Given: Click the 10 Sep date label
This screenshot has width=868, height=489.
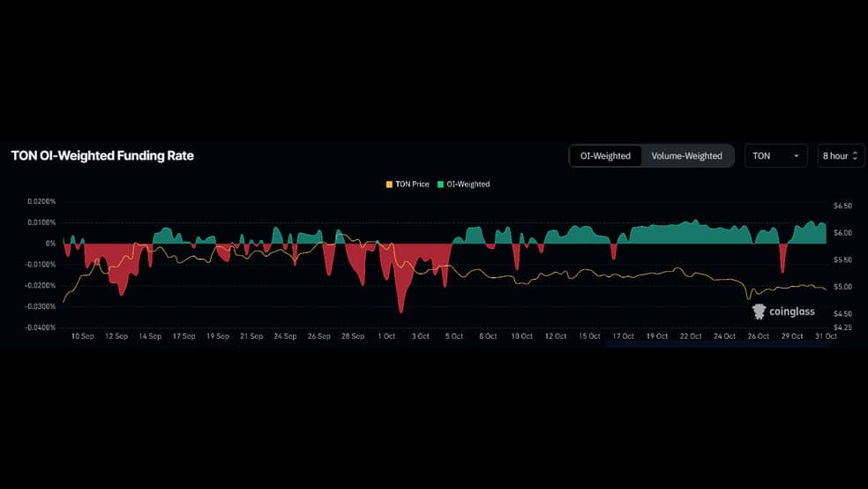Looking at the screenshot, I should [x=83, y=336].
